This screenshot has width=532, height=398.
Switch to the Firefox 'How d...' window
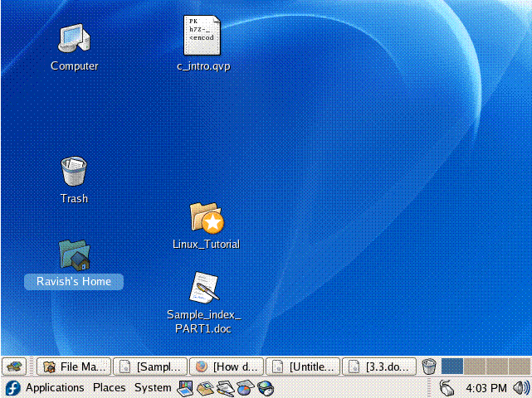click(227, 366)
